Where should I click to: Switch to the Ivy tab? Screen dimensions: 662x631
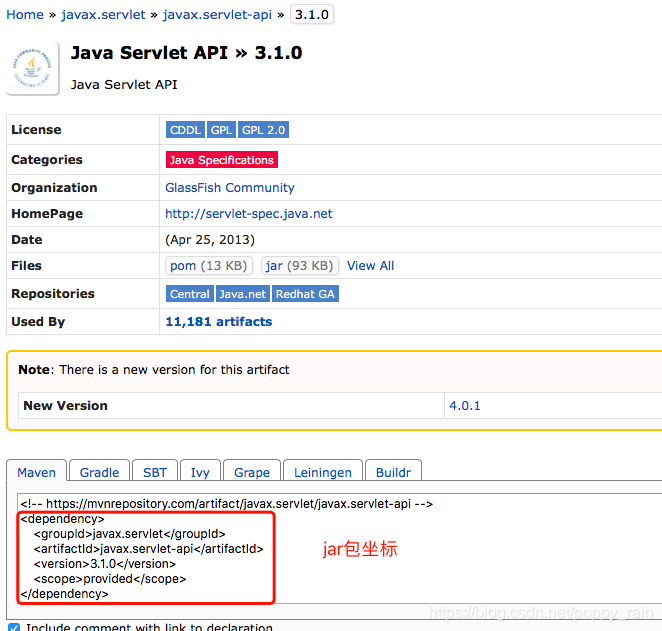point(200,472)
